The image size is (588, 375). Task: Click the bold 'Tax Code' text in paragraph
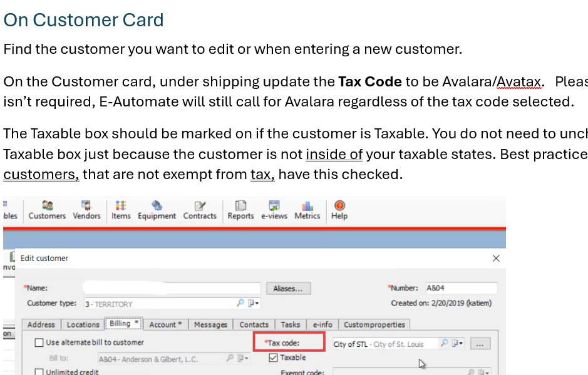(369, 82)
